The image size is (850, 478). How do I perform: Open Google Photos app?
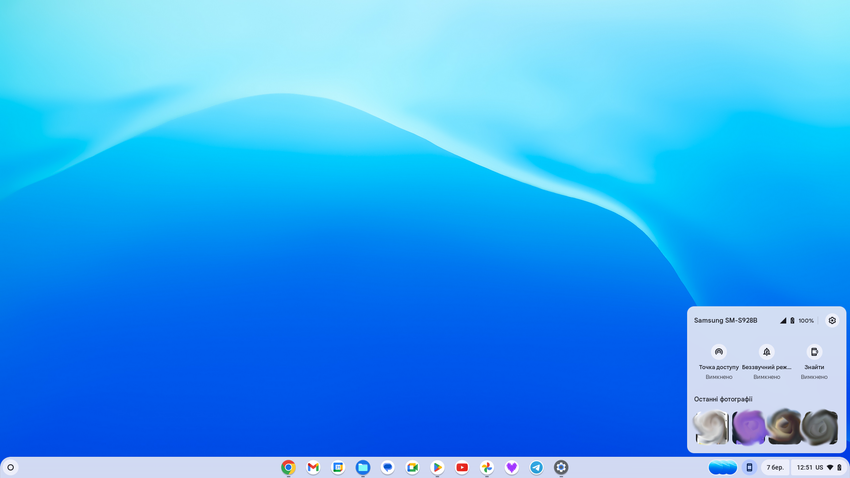tap(486, 467)
